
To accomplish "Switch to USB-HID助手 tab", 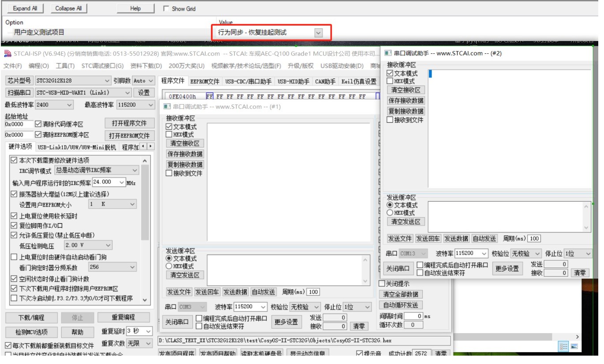I will click(x=293, y=81).
